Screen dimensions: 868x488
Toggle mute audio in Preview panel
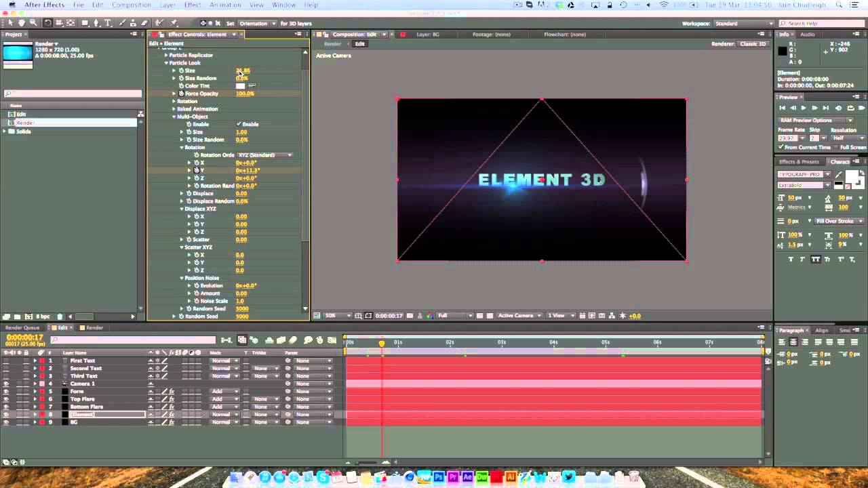[839, 108]
